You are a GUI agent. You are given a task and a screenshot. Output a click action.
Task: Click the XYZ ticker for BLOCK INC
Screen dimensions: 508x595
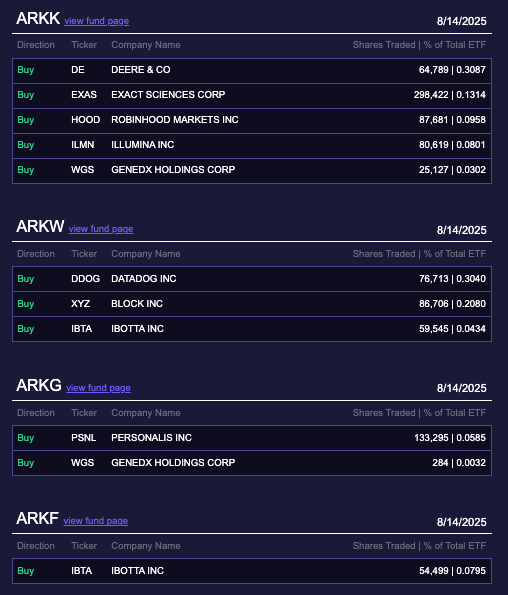pyautogui.click(x=80, y=304)
